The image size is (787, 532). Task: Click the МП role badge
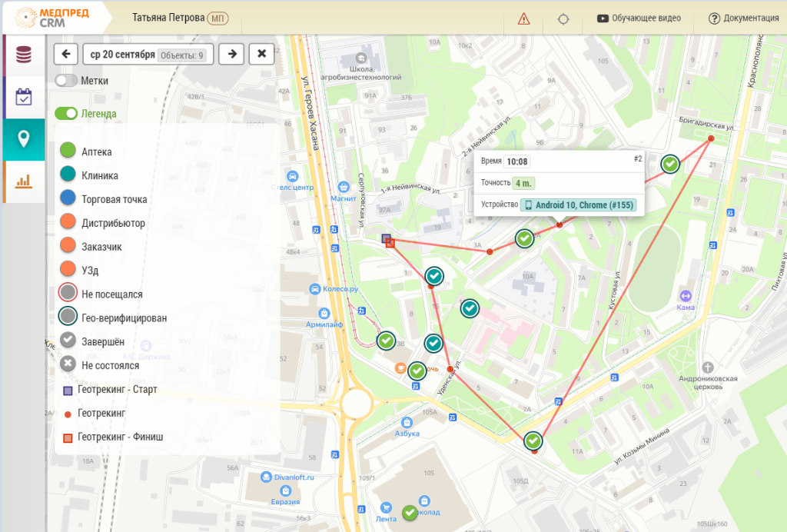[x=218, y=18]
